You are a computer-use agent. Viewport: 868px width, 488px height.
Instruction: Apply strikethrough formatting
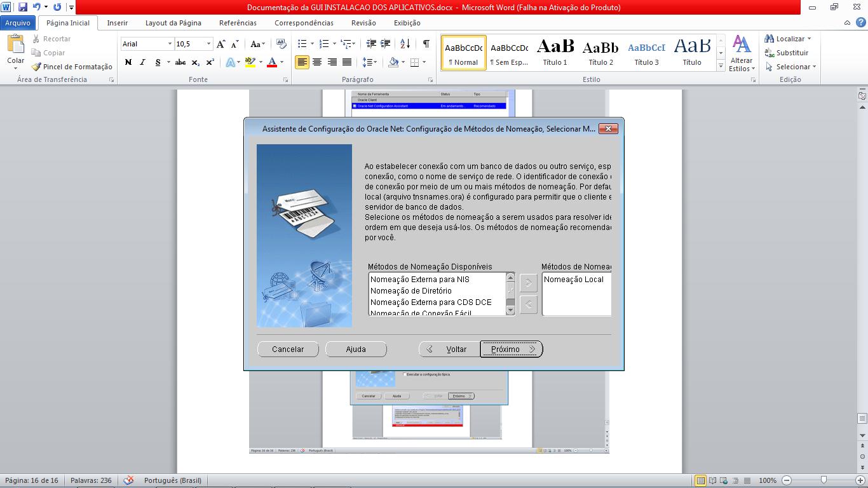pos(180,62)
